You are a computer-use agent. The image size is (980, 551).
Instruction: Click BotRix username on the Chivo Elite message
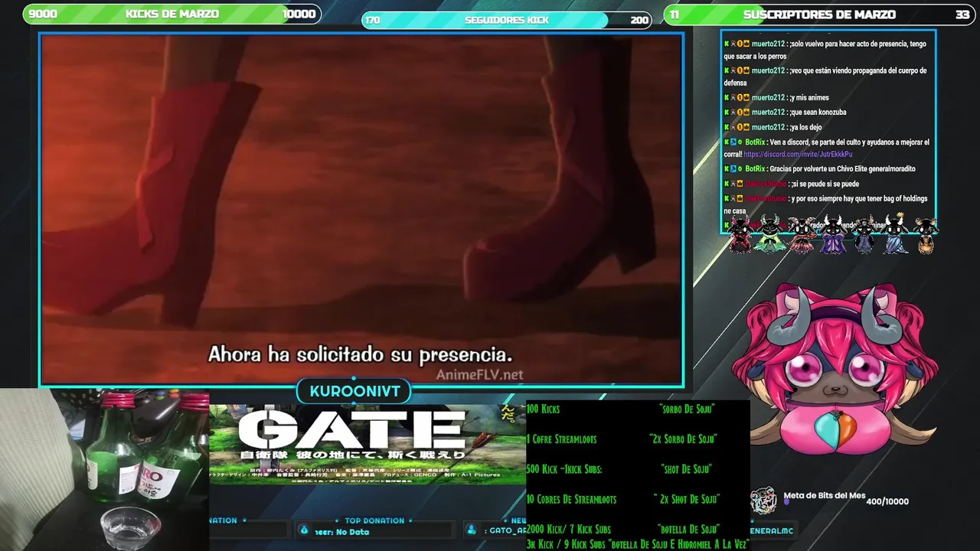755,168
